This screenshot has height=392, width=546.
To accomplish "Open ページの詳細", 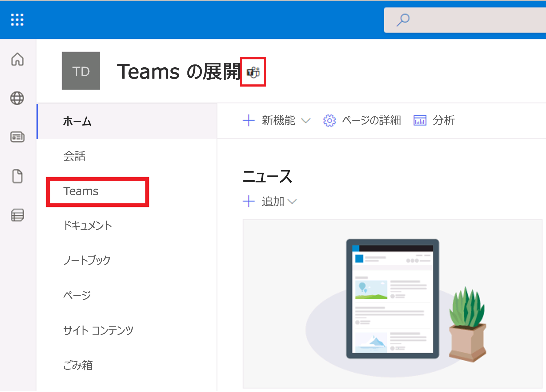I will pos(371,120).
